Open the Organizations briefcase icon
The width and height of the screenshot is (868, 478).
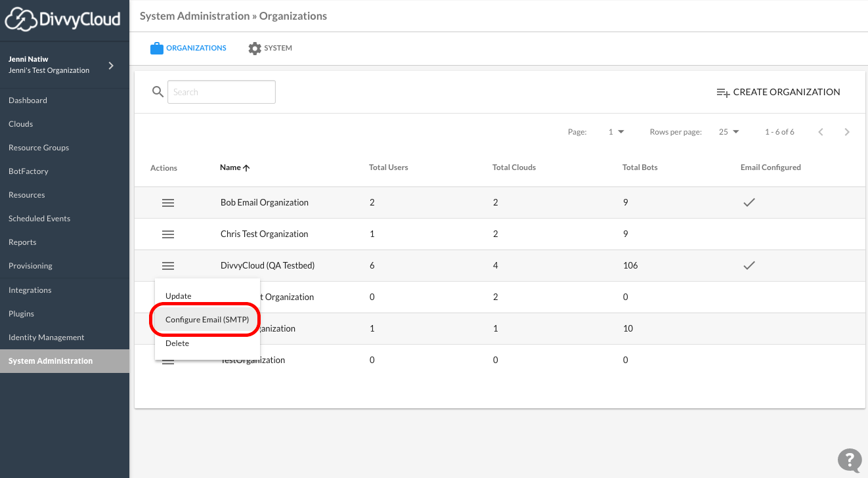point(156,48)
